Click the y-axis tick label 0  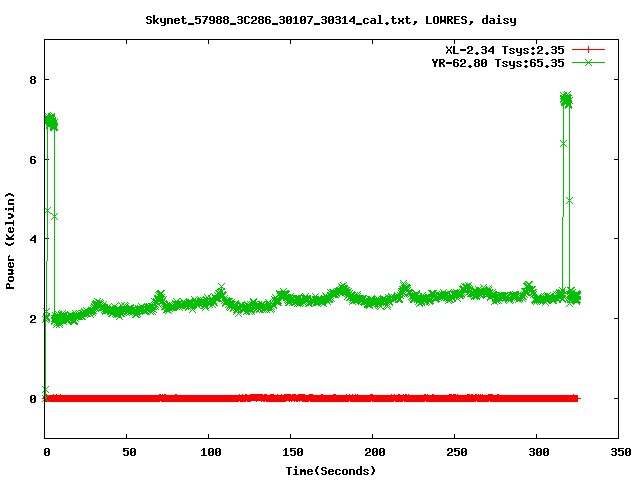[33, 399]
